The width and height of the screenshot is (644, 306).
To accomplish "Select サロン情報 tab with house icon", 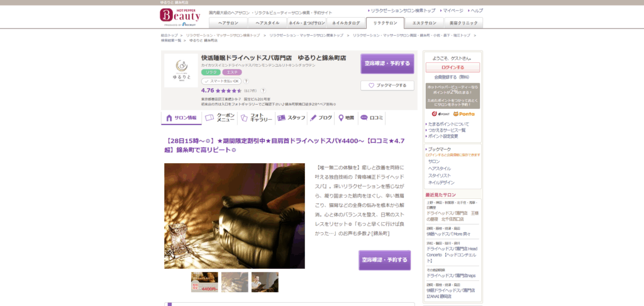I will tap(182, 118).
